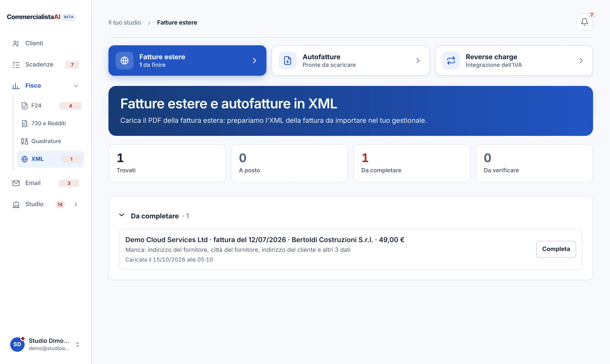Image resolution: width=610 pixels, height=364 pixels.
Task: Click the Completa button
Action: tap(556, 249)
